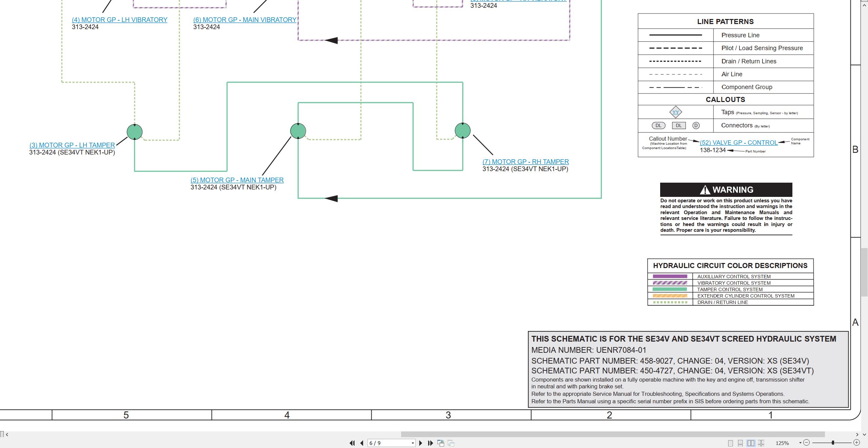Screen dimensions: 868x448
Task: Click grid row letter B
Action: pos(855,149)
